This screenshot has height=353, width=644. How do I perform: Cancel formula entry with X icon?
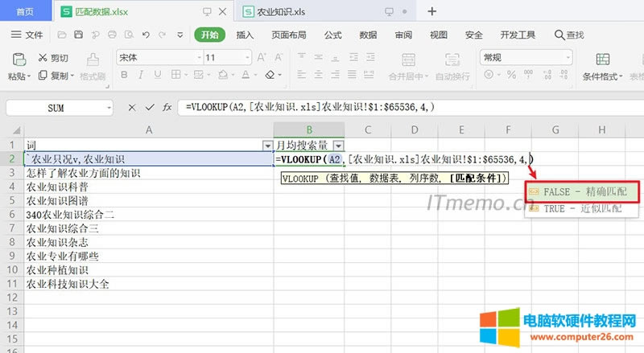pyautogui.click(x=132, y=108)
